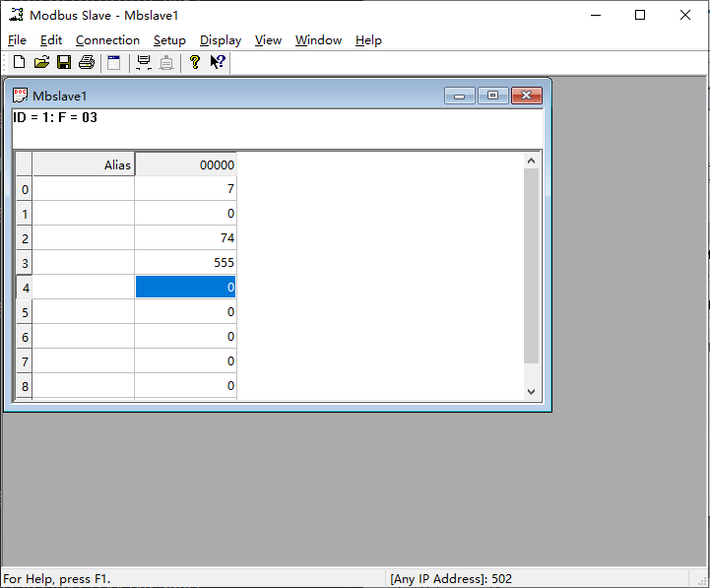Select register 2 cell with value 74
The image size is (710, 588).
pyautogui.click(x=186, y=237)
